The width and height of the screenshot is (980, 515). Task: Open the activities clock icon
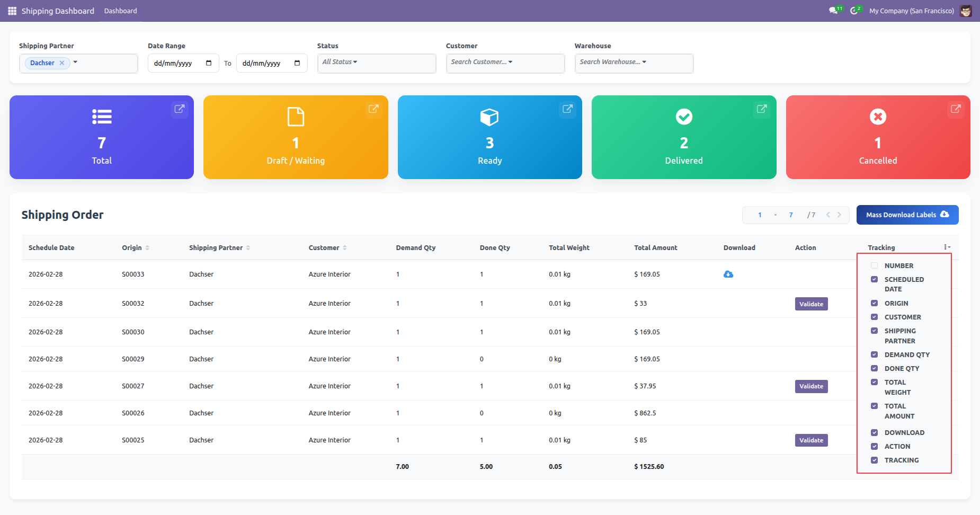(x=854, y=11)
